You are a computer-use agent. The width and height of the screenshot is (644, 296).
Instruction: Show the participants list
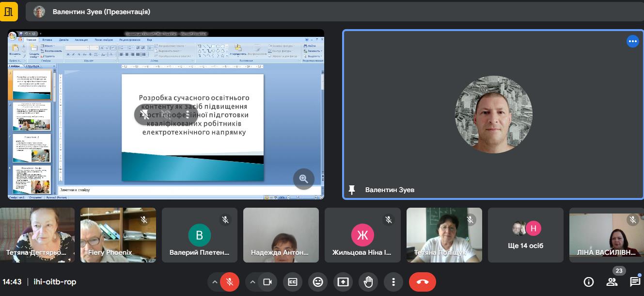pos(612,282)
